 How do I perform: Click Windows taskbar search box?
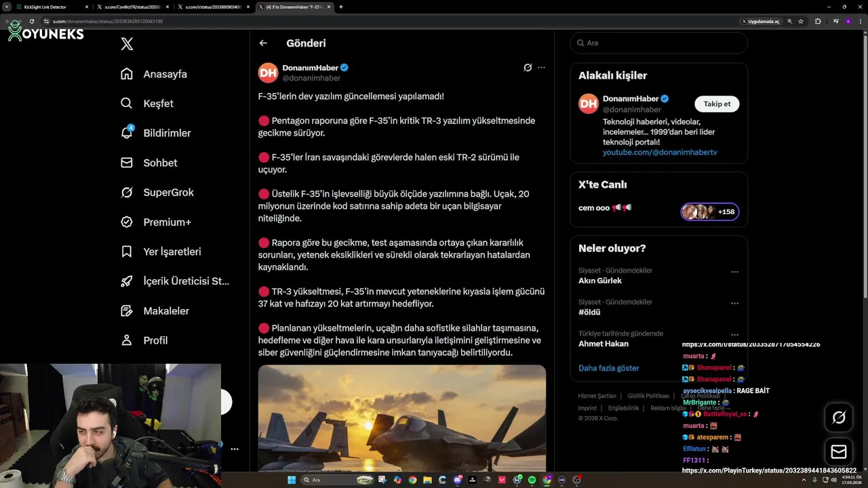coord(337,480)
